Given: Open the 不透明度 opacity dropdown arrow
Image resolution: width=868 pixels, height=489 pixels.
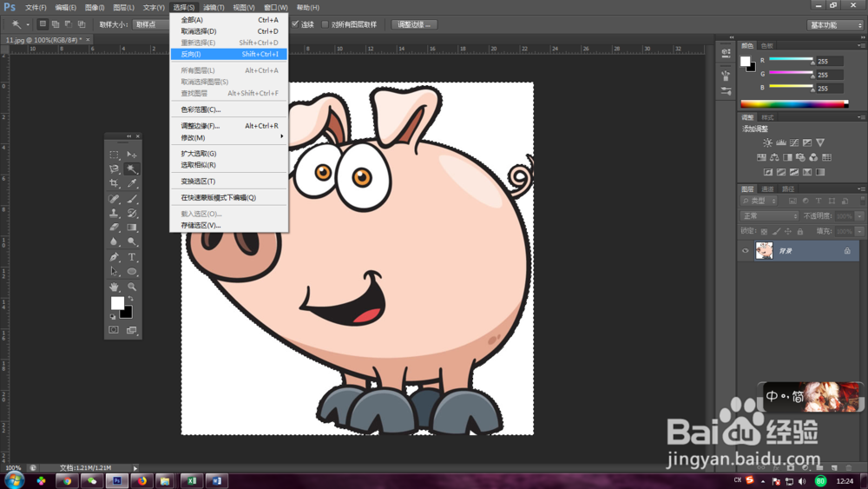Looking at the screenshot, I should [859, 216].
